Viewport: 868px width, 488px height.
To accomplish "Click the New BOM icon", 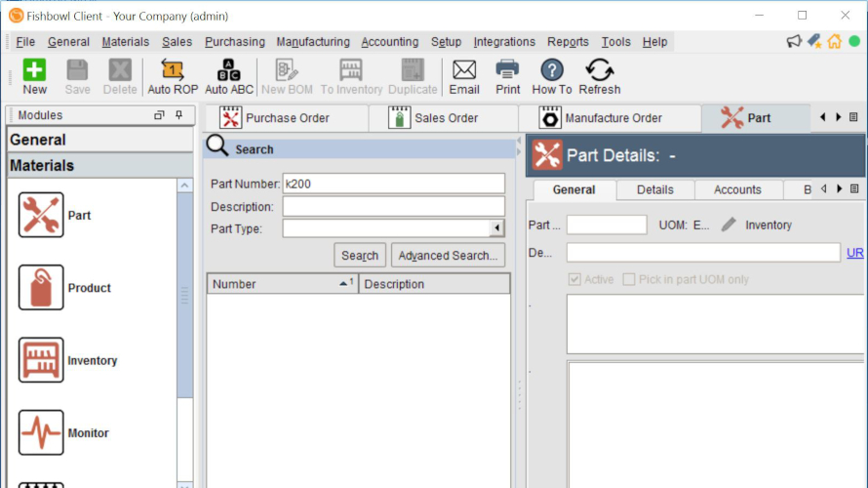I will click(287, 76).
